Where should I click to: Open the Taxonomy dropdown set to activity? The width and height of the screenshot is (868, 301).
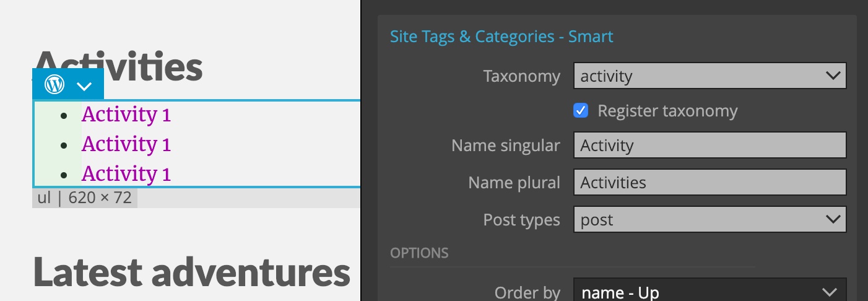[710, 76]
